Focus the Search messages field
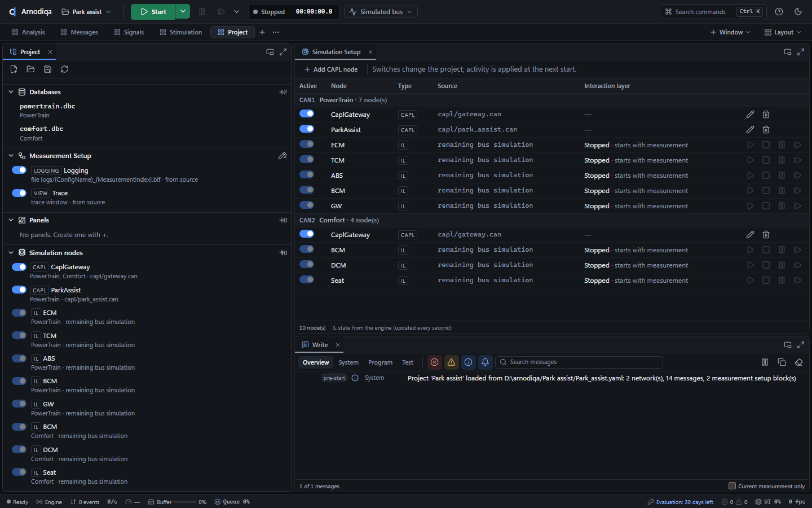Screen dimensions: 812x508 point(579,362)
